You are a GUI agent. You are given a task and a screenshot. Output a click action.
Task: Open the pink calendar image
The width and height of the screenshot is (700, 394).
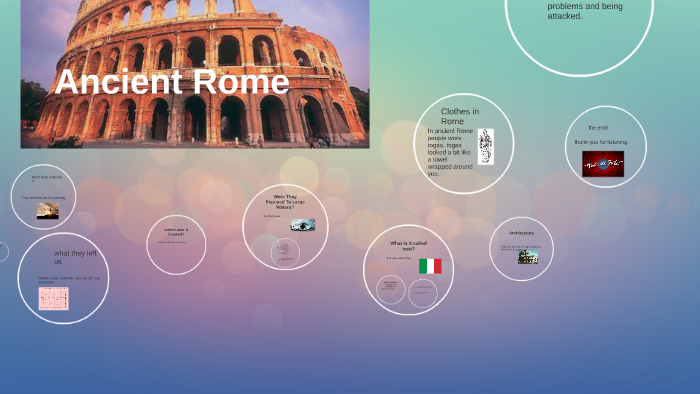[54, 299]
